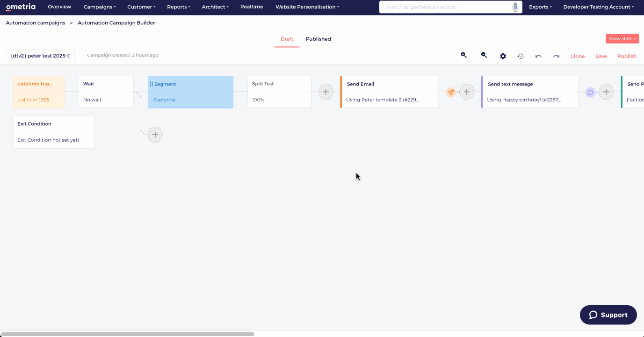
Task: Click the View stats button
Action: (622, 39)
